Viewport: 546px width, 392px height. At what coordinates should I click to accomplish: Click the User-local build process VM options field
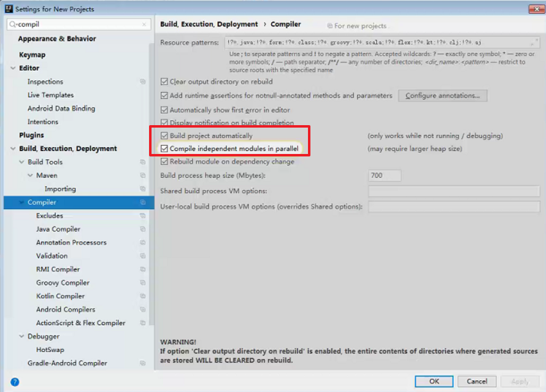point(454,207)
